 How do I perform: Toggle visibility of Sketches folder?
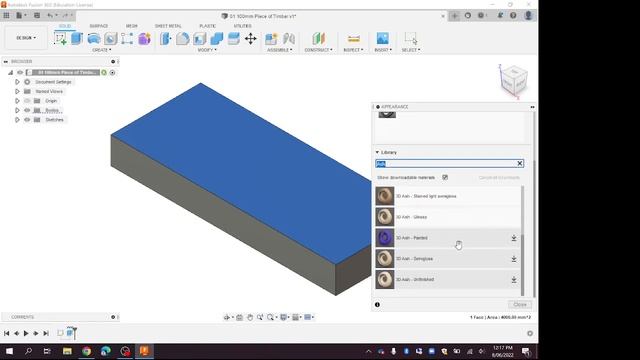(27, 120)
